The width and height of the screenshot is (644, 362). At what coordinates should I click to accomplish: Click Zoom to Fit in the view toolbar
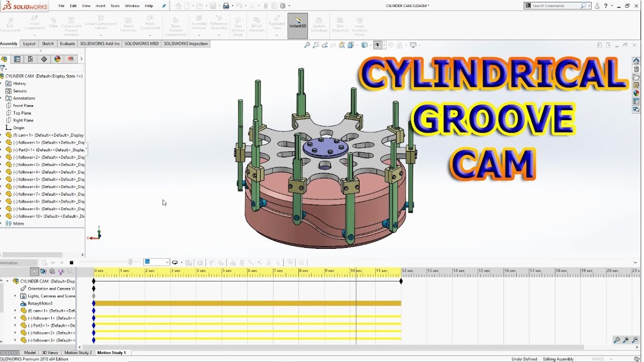pyautogui.click(x=307, y=45)
